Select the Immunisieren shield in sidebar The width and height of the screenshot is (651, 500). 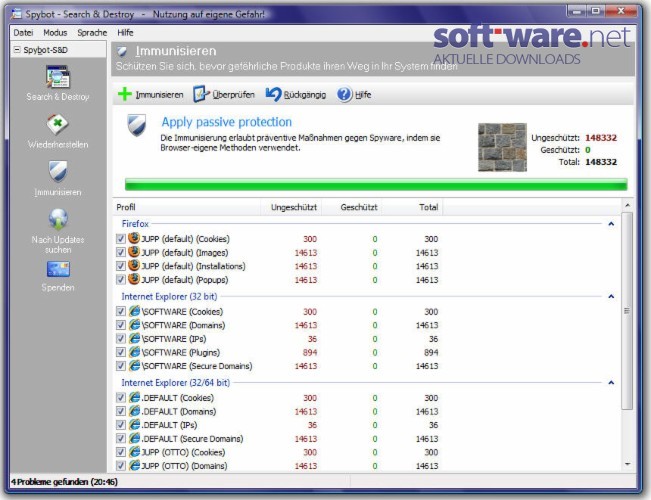(x=58, y=172)
